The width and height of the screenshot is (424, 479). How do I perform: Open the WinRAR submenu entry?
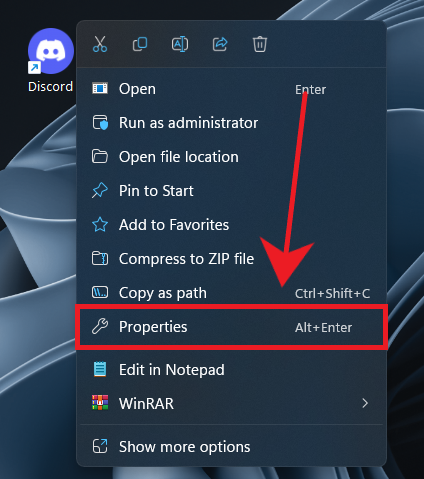pyautogui.click(x=231, y=404)
